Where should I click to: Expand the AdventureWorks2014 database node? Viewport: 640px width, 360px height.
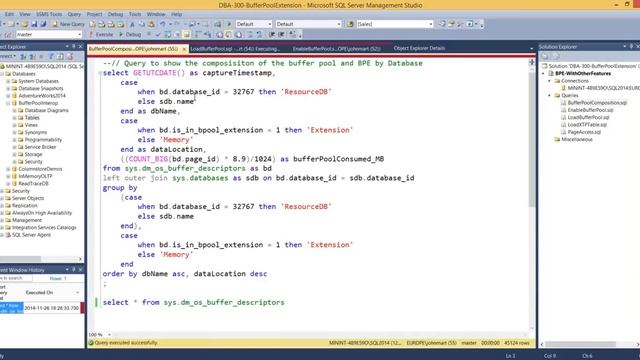pyautogui.click(x=8, y=96)
